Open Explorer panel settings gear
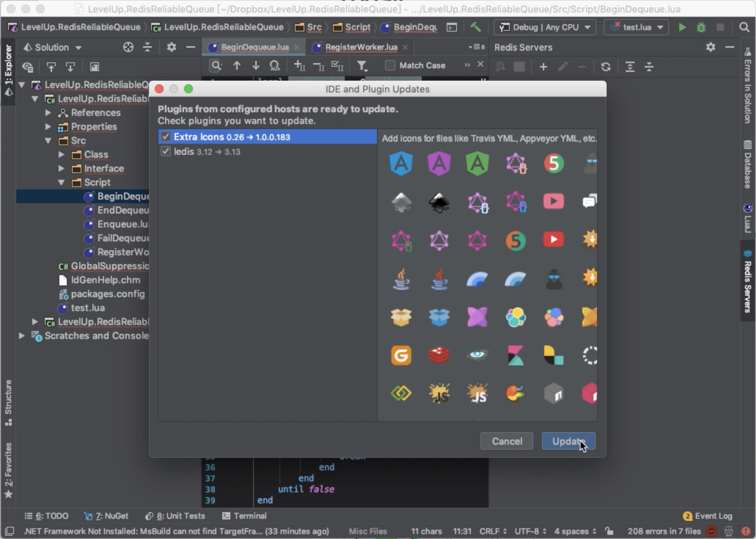The image size is (756, 539). tap(171, 47)
